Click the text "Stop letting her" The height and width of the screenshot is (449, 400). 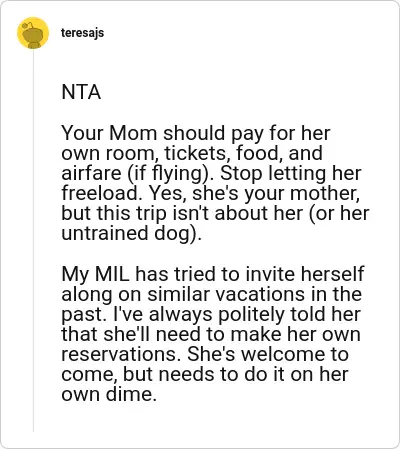pos(290,173)
